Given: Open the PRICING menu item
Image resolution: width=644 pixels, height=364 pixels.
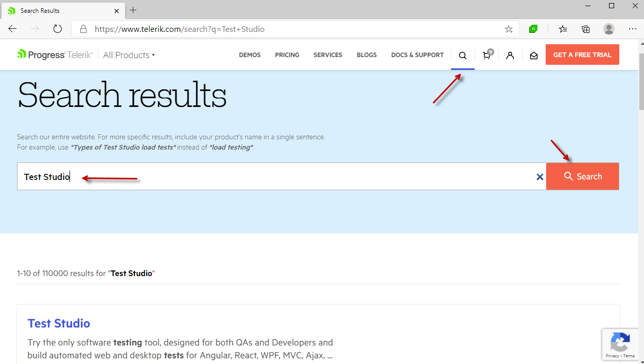Looking at the screenshot, I should [287, 55].
